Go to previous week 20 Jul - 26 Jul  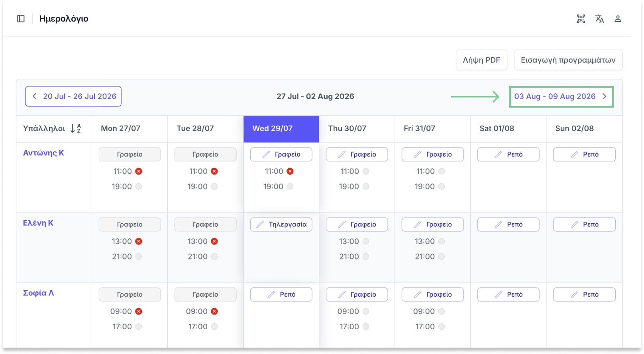(73, 96)
